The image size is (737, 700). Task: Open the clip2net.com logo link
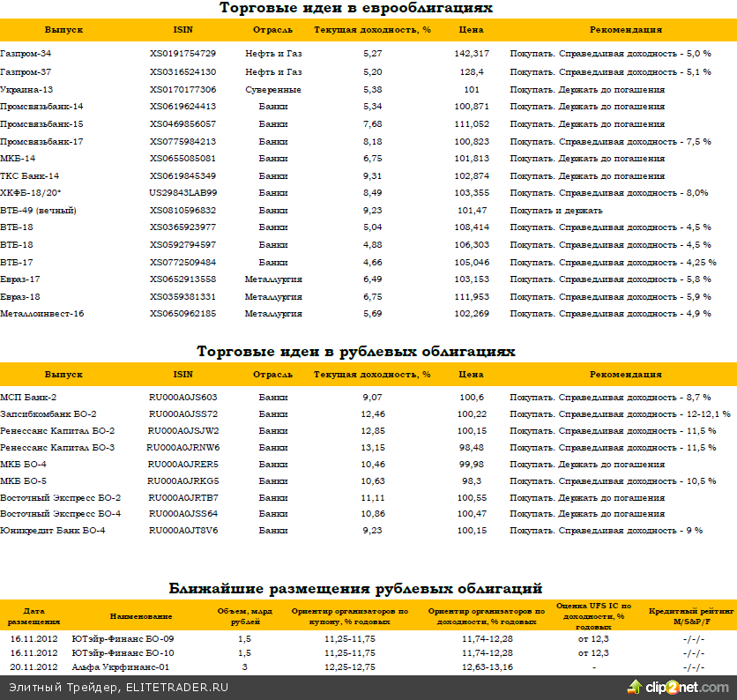coord(688,688)
